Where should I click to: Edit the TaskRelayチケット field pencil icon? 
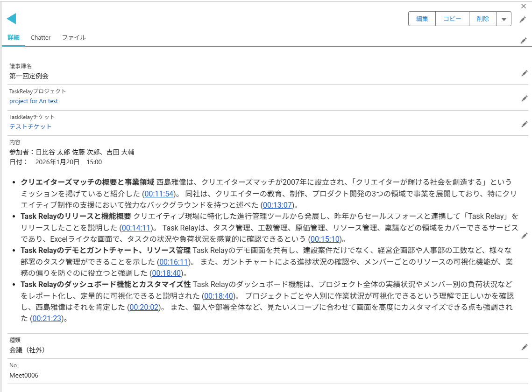(x=525, y=124)
